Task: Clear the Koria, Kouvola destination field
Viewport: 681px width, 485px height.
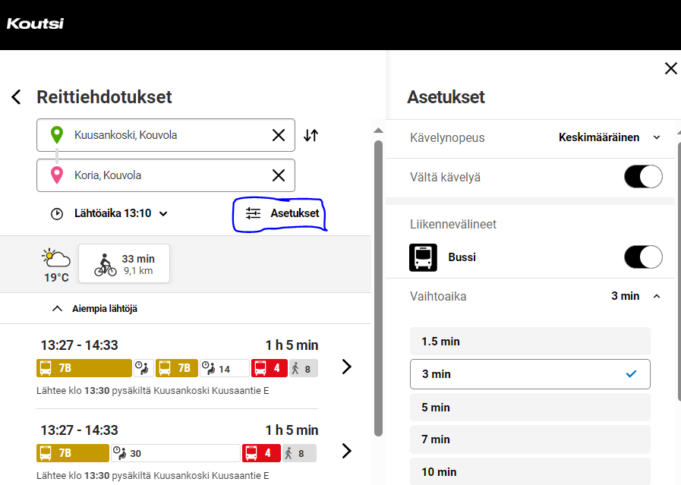Action: coord(278,175)
